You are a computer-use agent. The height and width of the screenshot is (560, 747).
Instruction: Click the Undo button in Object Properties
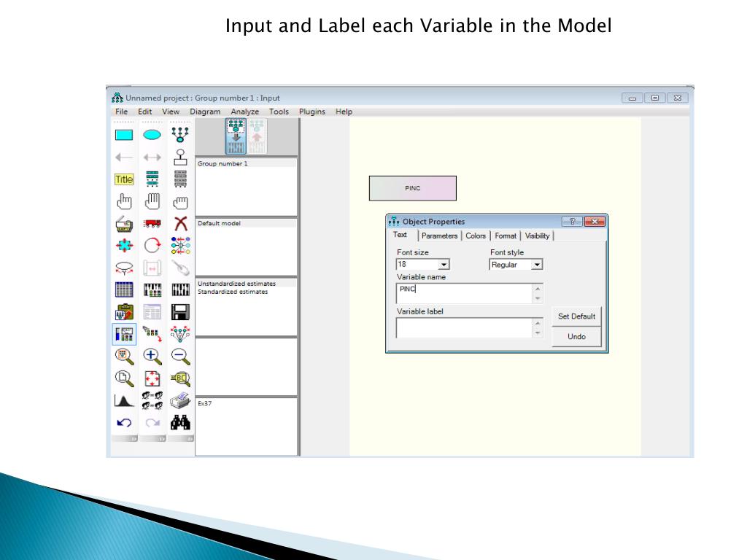pos(576,337)
